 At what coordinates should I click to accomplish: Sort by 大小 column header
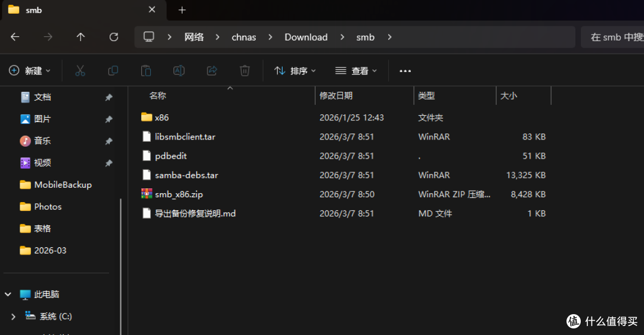[x=509, y=95]
